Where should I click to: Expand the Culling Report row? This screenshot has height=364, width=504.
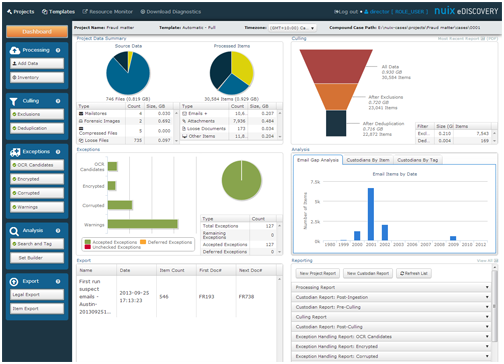pos(392,317)
